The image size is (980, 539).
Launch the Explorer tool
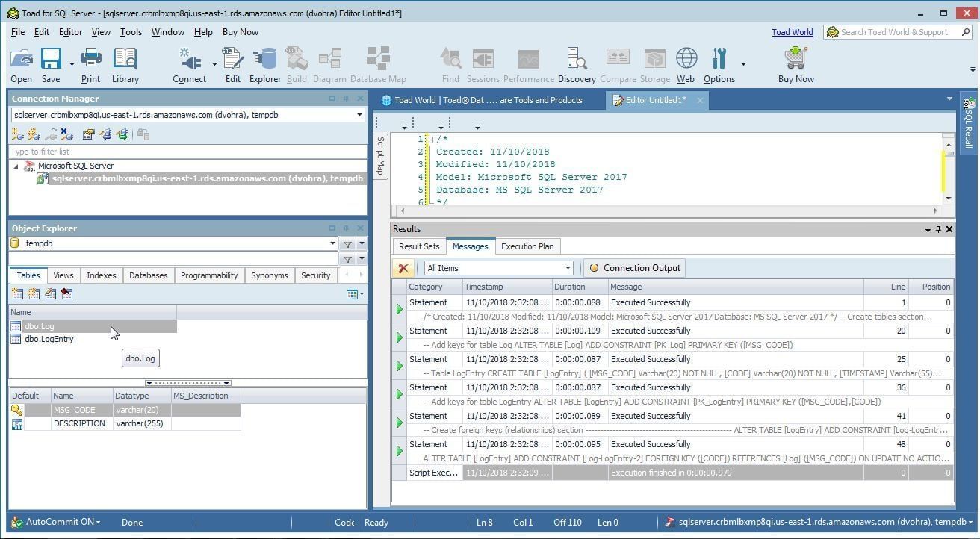(264, 65)
